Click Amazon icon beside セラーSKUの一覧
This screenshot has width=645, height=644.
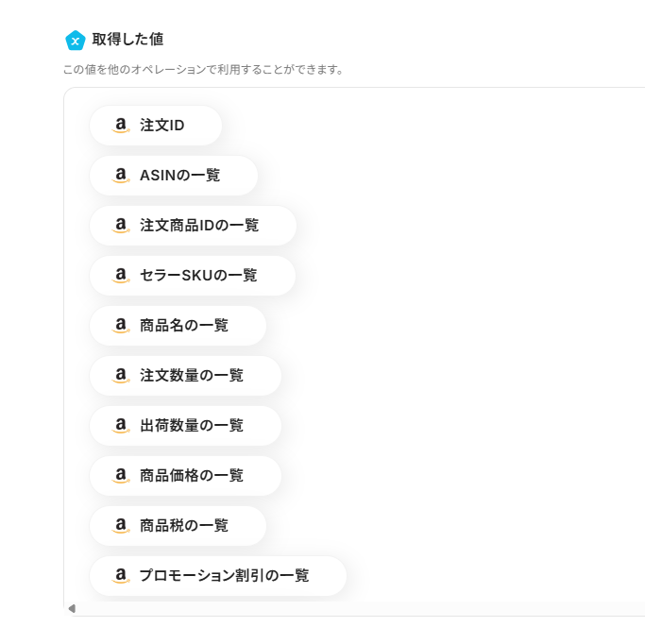[x=121, y=276]
